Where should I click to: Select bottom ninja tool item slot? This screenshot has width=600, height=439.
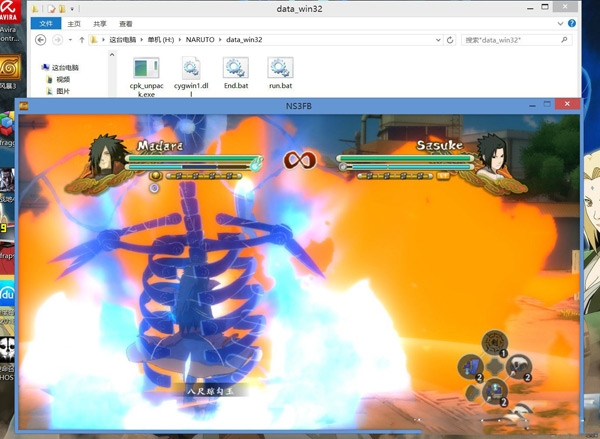pyautogui.click(x=495, y=392)
